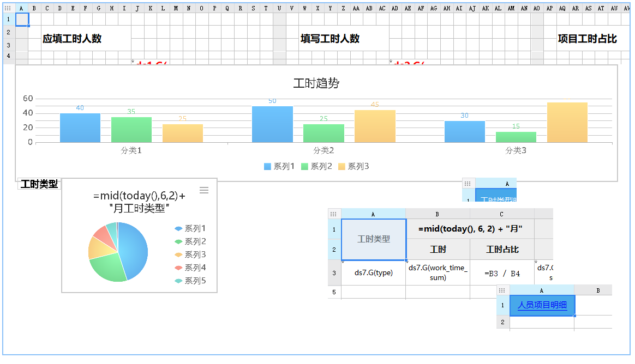
Task: Toggle 系列5 in pie chart legend
Action: (190, 281)
